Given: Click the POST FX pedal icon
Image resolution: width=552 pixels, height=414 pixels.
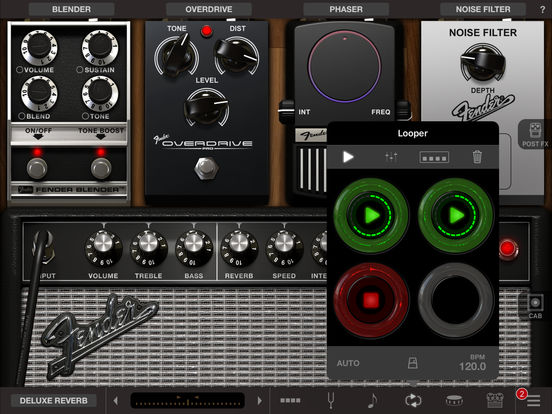Looking at the screenshot, I should pyautogui.click(x=535, y=134).
